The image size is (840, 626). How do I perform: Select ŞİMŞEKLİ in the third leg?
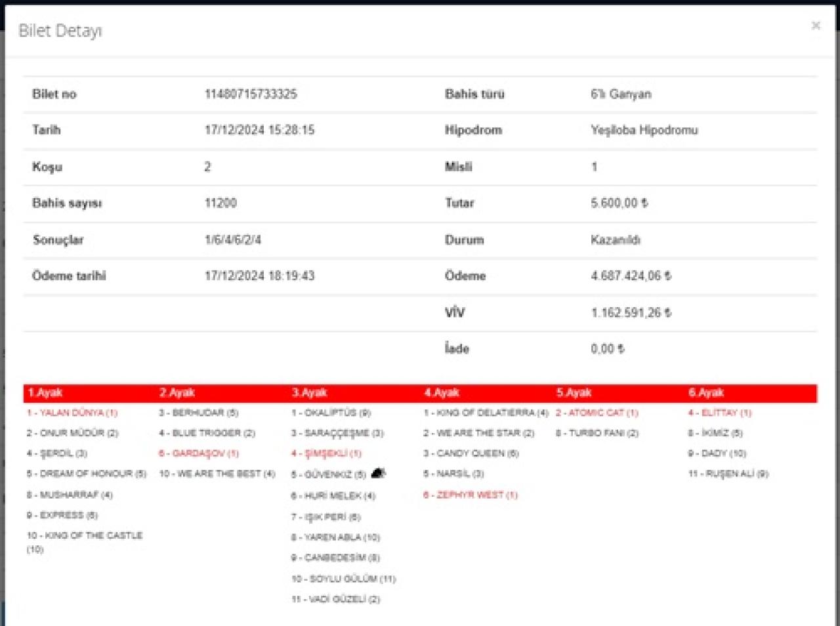(x=326, y=453)
